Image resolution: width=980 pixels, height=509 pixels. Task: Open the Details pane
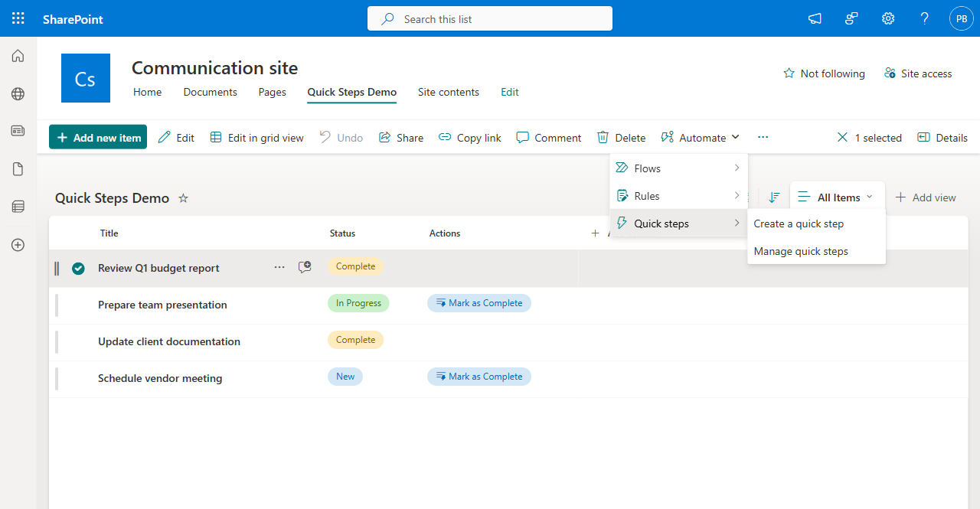click(x=942, y=138)
